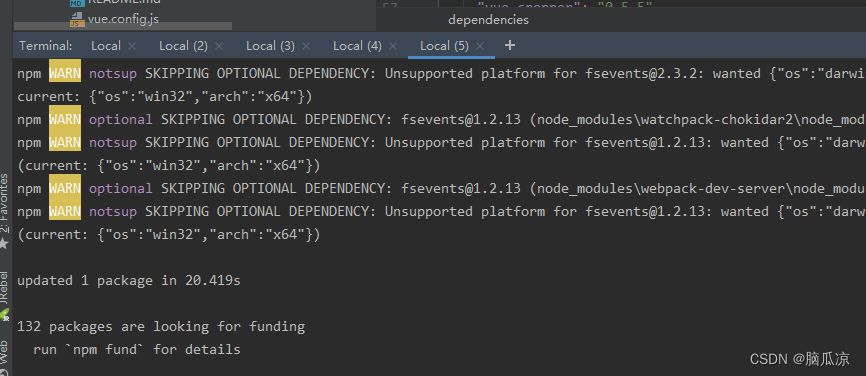Screen dimensions: 866x376
Task: Add a new terminal session with plus
Action: pyautogui.click(x=510, y=45)
